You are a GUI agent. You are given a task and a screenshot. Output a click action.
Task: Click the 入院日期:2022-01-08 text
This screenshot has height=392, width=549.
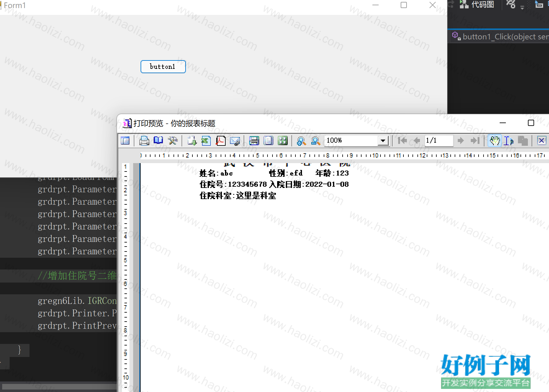[x=309, y=184]
